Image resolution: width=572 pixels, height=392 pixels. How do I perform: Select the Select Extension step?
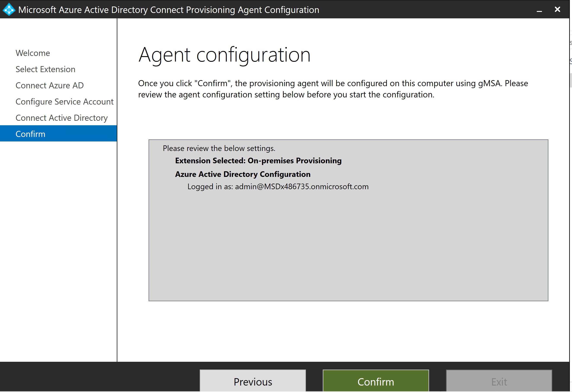[x=45, y=69]
